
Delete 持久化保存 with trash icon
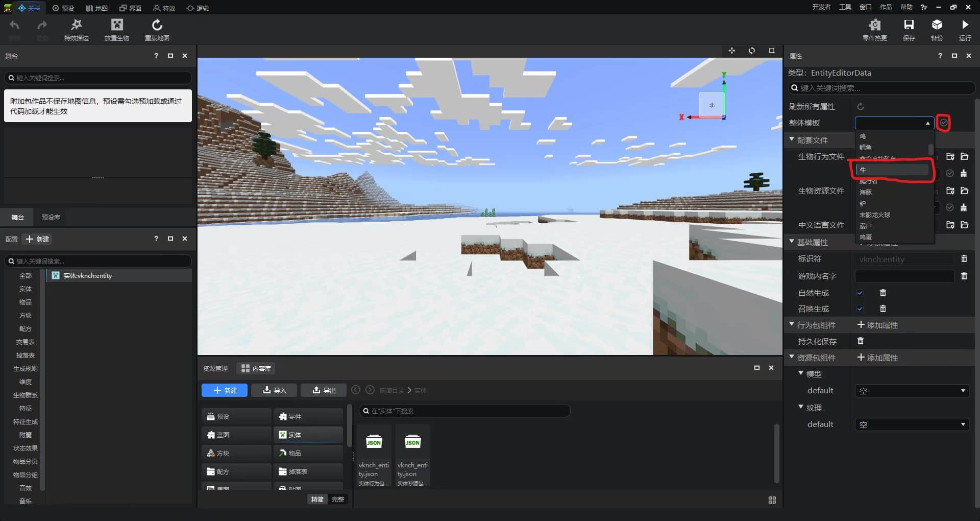[x=861, y=341]
